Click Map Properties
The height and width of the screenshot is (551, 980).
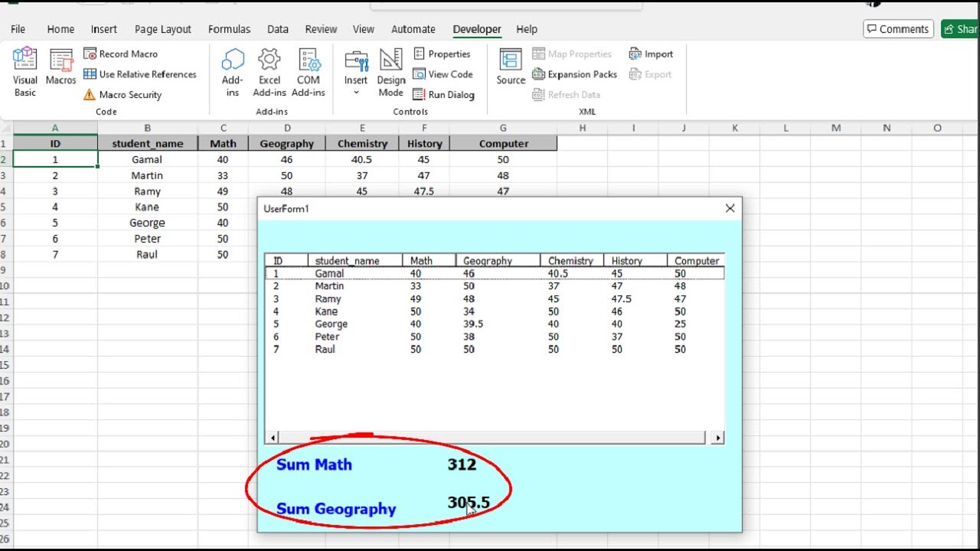572,54
